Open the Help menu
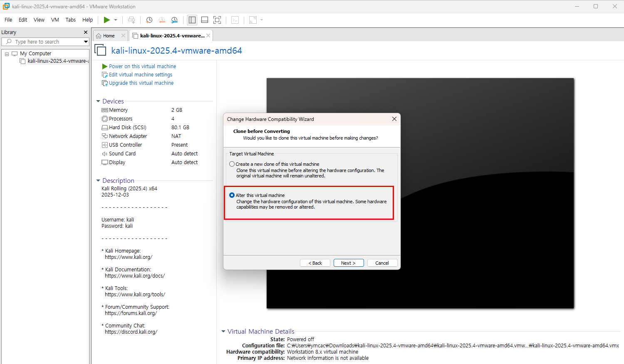This screenshot has height=364, width=624. (x=87, y=20)
